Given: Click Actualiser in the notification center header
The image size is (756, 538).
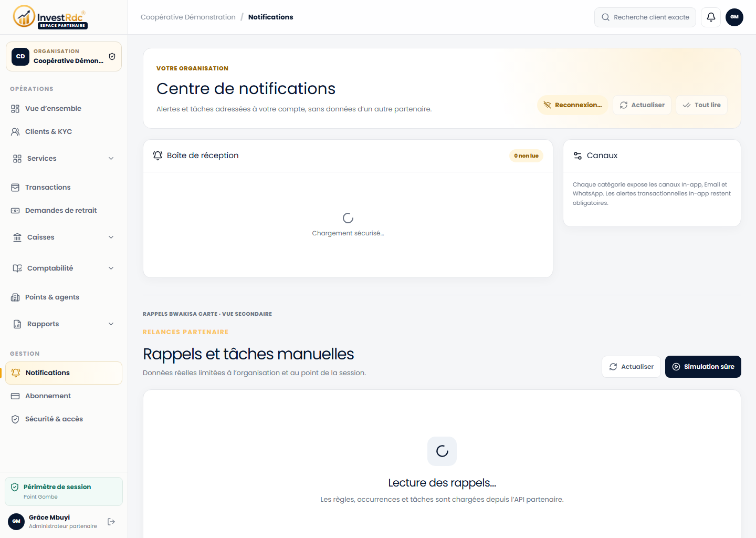Looking at the screenshot, I should (x=642, y=105).
